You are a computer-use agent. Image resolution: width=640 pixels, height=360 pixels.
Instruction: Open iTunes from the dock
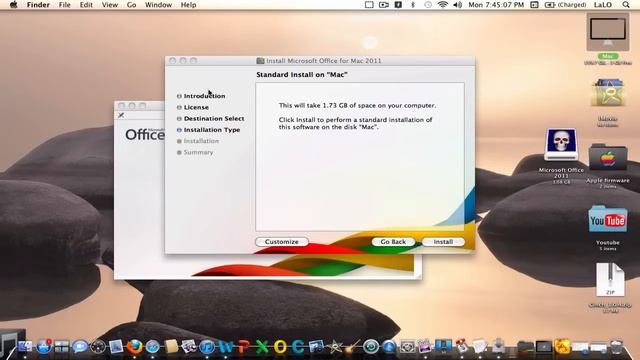pos(207,347)
